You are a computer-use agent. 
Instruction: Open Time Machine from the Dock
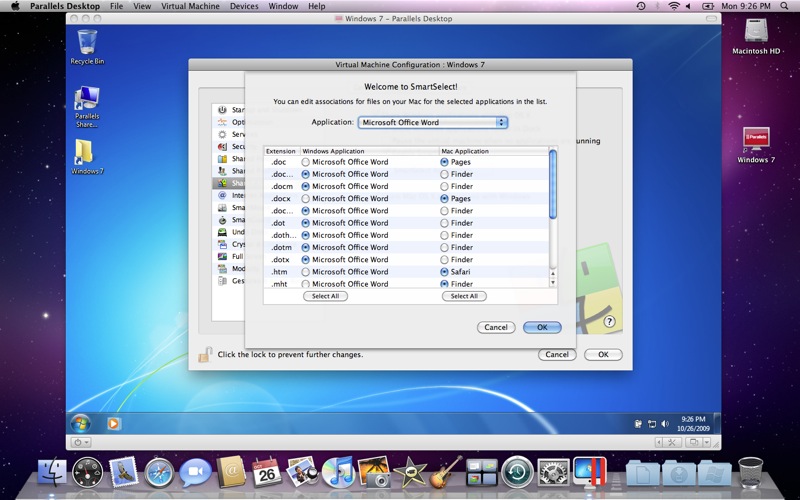pyautogui.click(x=516, y=471)
